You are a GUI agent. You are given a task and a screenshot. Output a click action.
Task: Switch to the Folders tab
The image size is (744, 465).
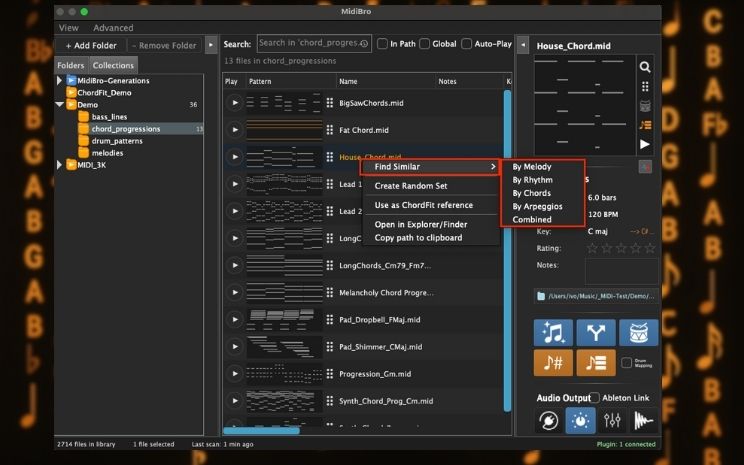71,65
